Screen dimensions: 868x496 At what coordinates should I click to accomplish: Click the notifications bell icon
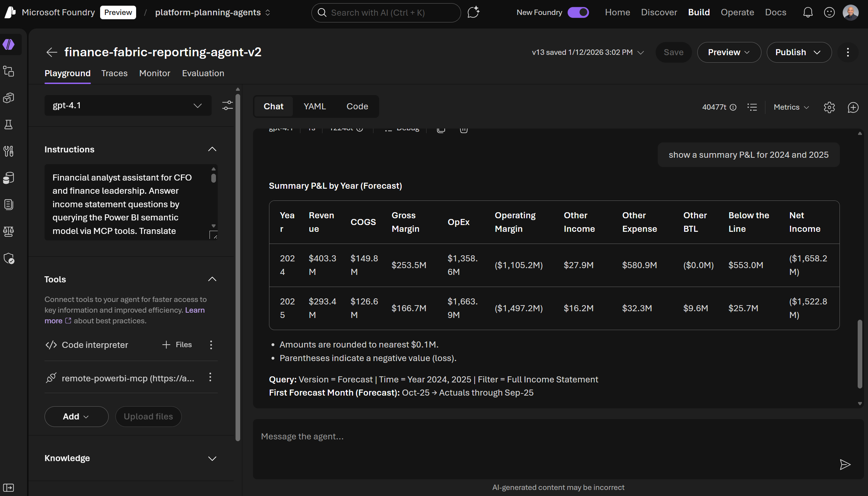[x=808, y=12]
